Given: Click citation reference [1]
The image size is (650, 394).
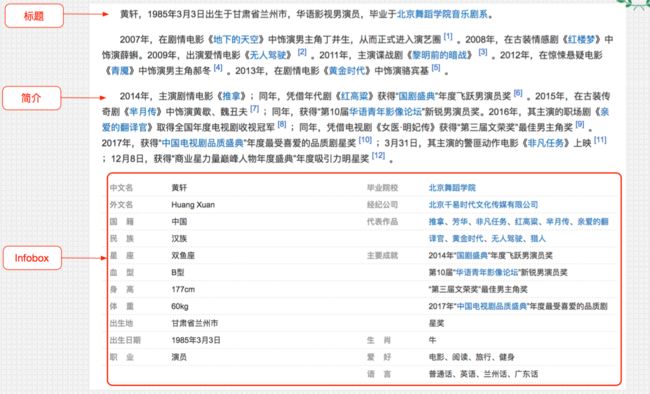Looking at the screenshot, I should point(448,36).
